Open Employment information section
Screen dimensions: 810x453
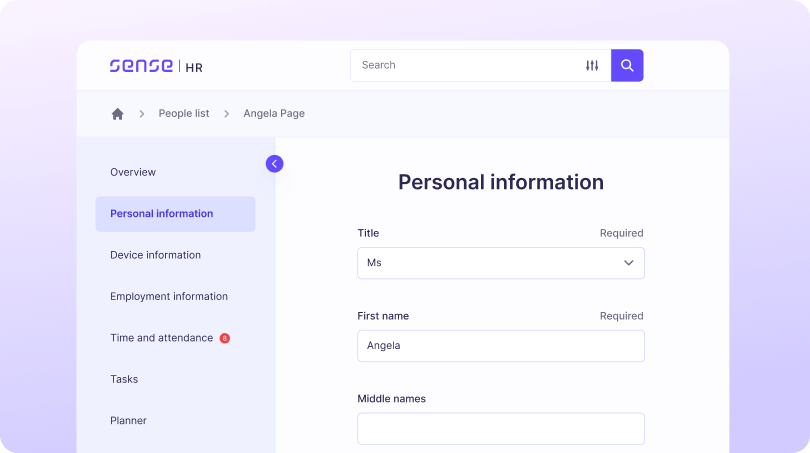coord(169,297)
